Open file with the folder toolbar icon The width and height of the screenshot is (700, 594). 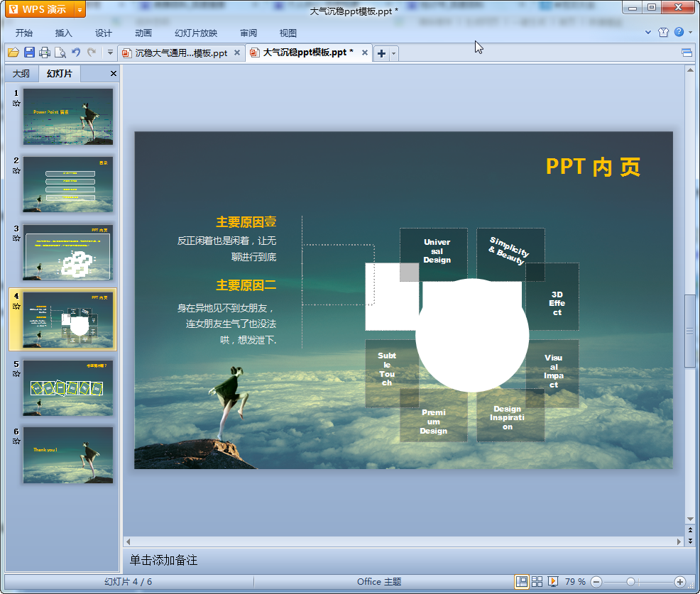[13, 53]
